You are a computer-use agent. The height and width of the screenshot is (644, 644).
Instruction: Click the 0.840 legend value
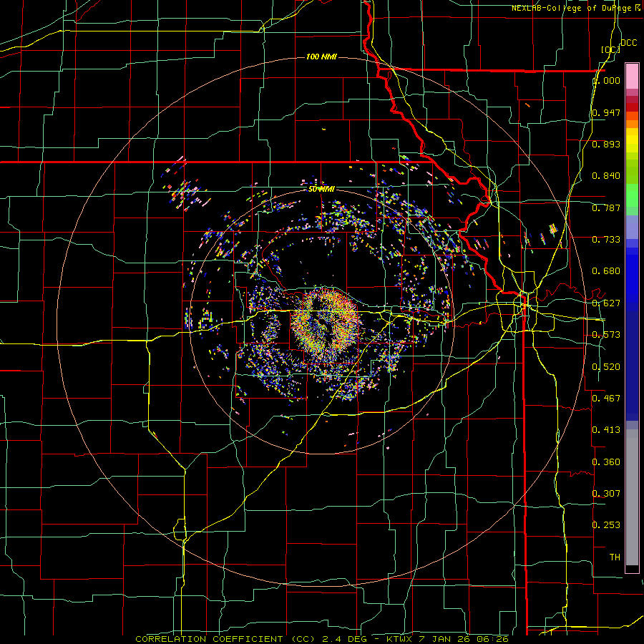pyautogui.click(x=606, y=176)
